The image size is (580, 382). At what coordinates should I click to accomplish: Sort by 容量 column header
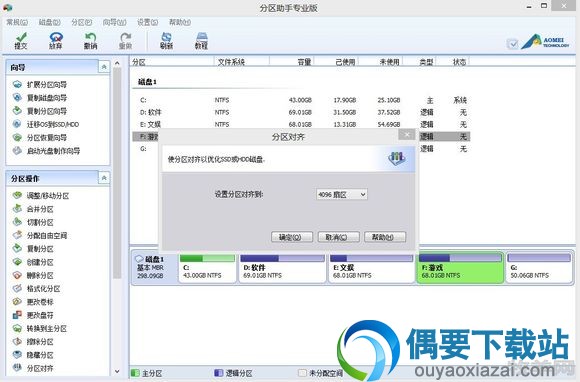pos(292,62)
